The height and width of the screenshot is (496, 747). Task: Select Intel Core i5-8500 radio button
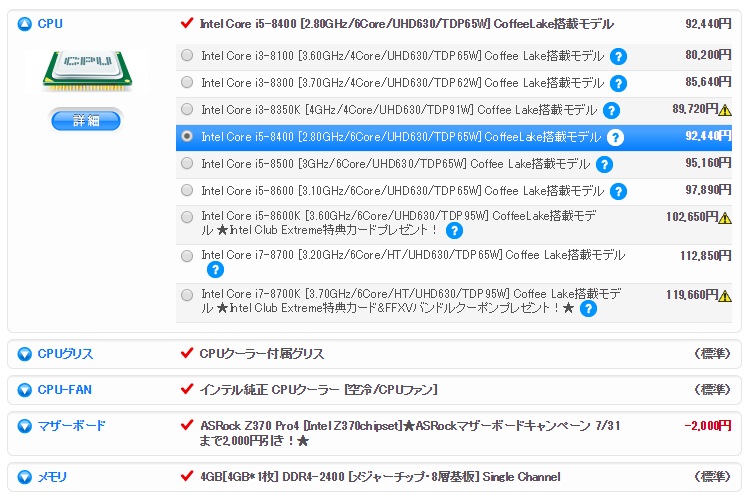(x=187, y=163)
